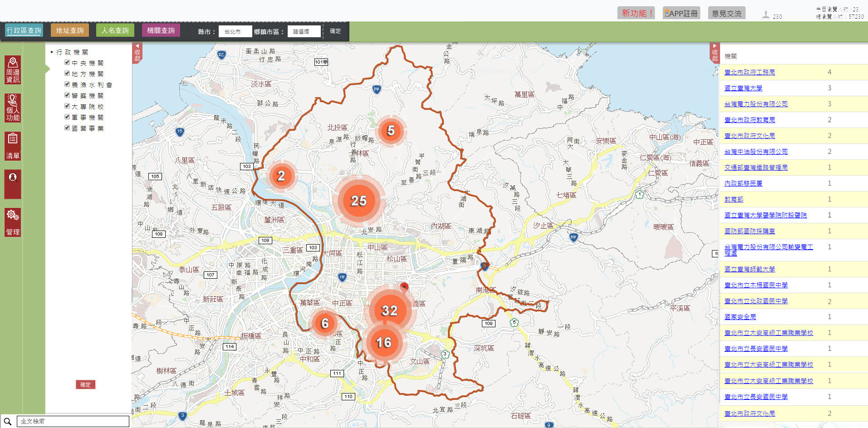The height and width of the screenshot is (428, 868).
Task: Click the 新功能！ button
Action: click(636, 13)
